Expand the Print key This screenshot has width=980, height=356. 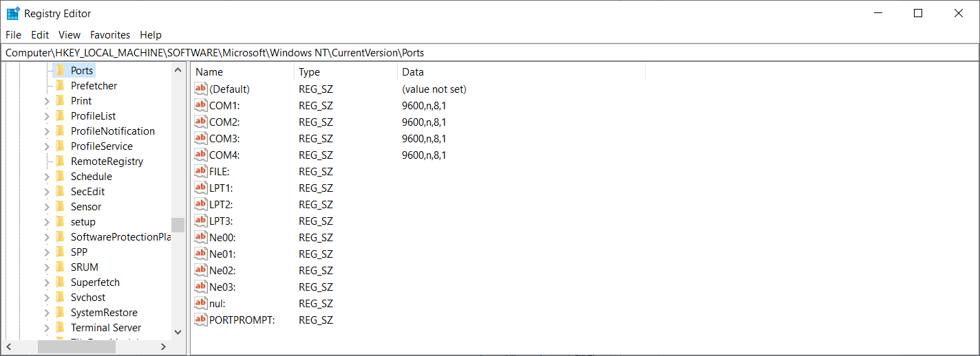47,101
